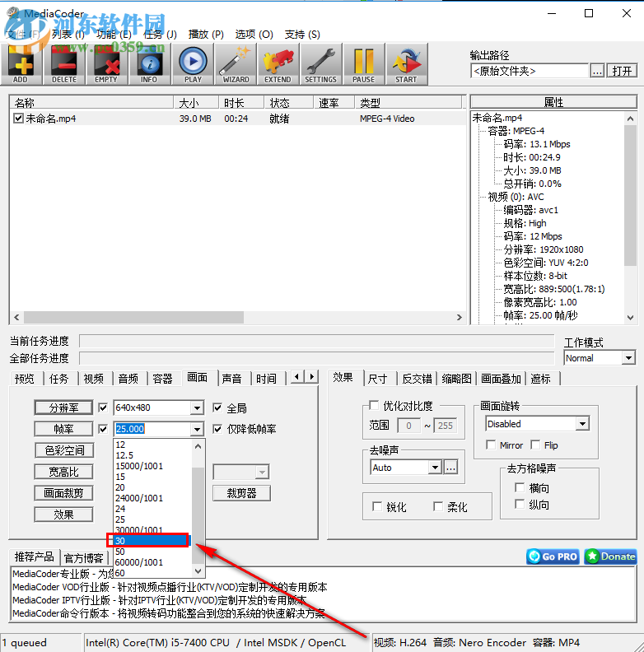Toggle the 分辨率 resolution checkbox
Screen dimensions: 644x652
(103, 407)
